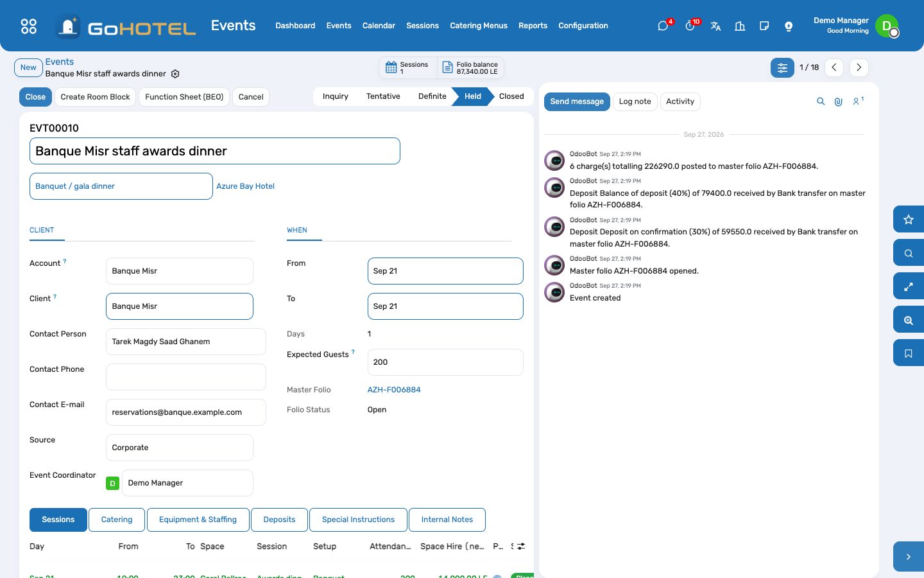Image resolution: width=924 pixels, height=578 pixels.
Task: Open the columns adjust icon in sessions table
Action: 521,546
